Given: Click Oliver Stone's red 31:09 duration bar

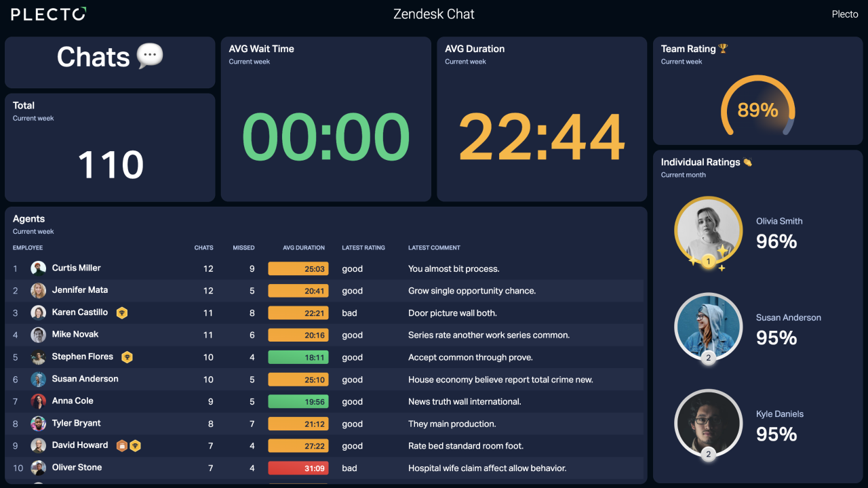Looking at the screenshot, I should [x=298, y=468].
